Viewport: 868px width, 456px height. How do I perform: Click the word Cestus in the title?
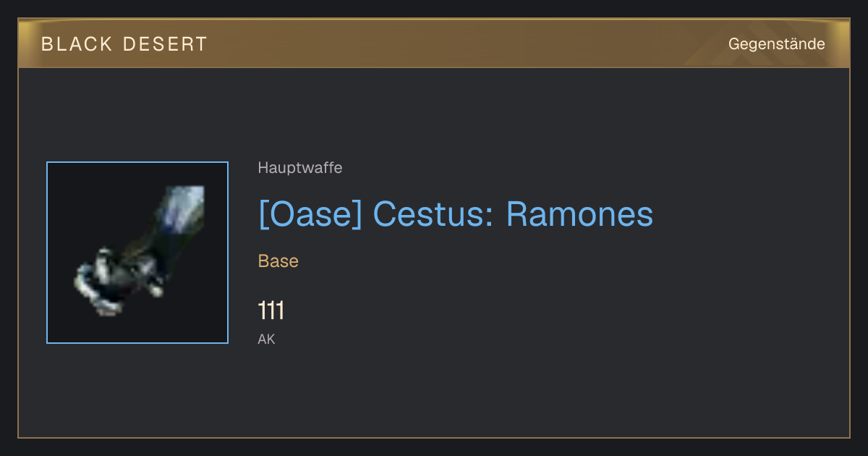[433, 214]
